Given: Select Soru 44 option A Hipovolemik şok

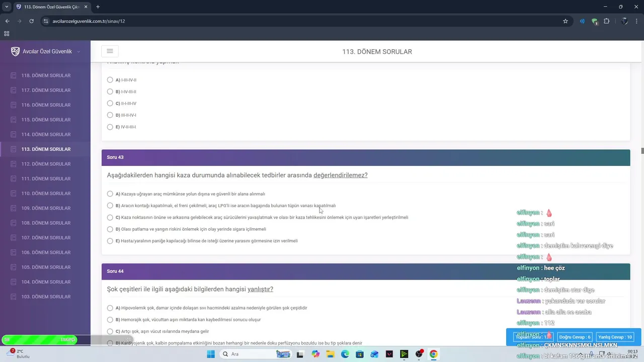Looking at the screenshot, I should point(110,308).
